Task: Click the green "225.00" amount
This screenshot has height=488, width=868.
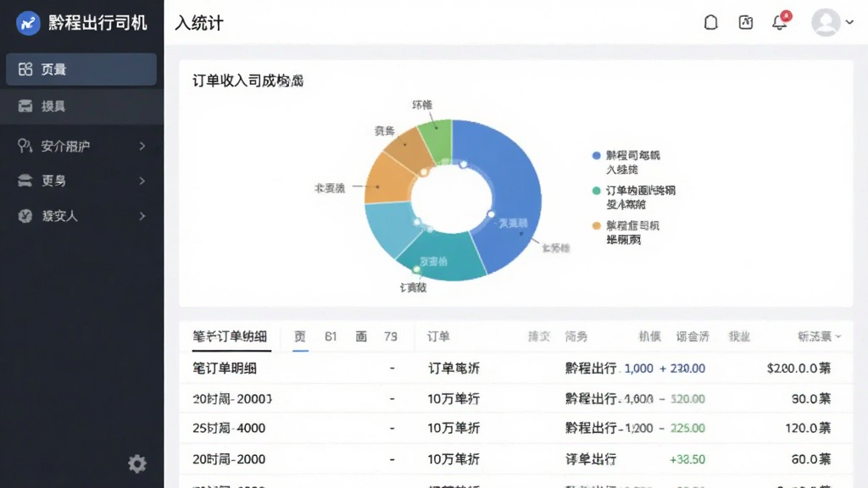Action: [687, 428]
